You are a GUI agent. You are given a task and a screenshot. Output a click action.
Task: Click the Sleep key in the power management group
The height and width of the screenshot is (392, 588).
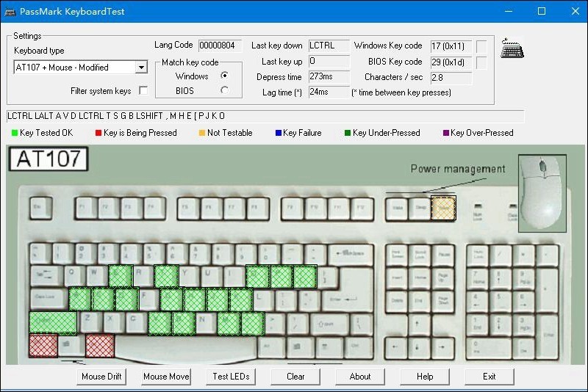420,208
